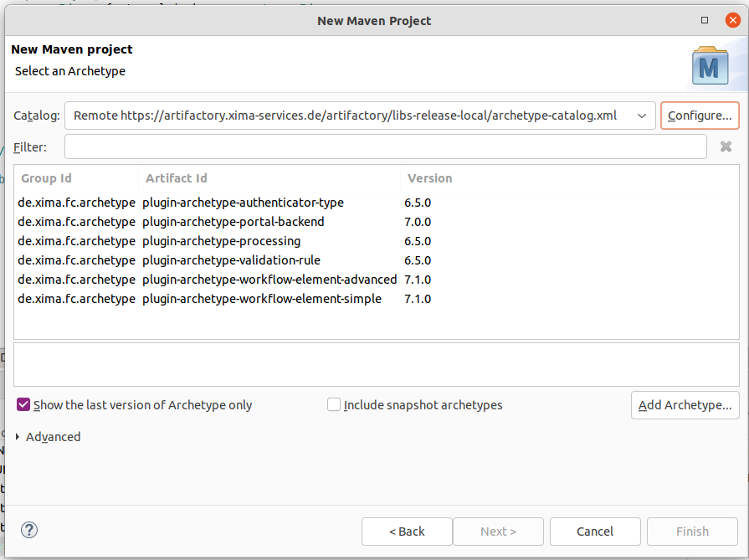Select plugin-archetype-workflow-element-simple row
Image resolution: width=749 pixels, height=560 pixels.
(x=377, y=299)
